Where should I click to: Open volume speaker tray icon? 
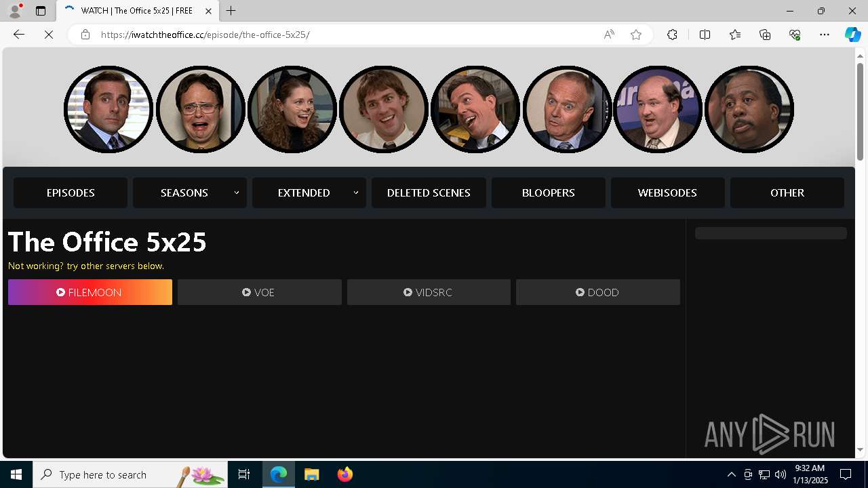coord(780,474)
